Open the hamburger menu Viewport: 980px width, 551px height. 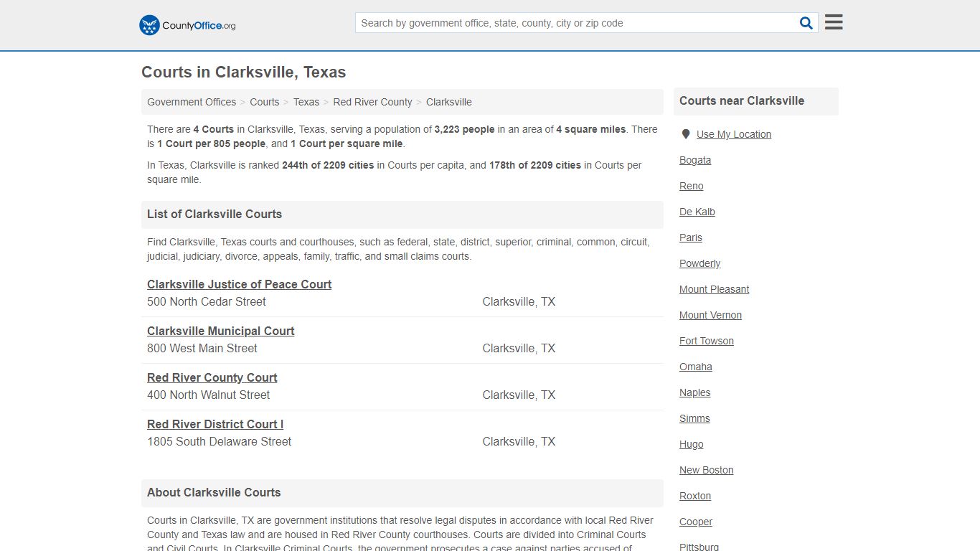[834, 22]
